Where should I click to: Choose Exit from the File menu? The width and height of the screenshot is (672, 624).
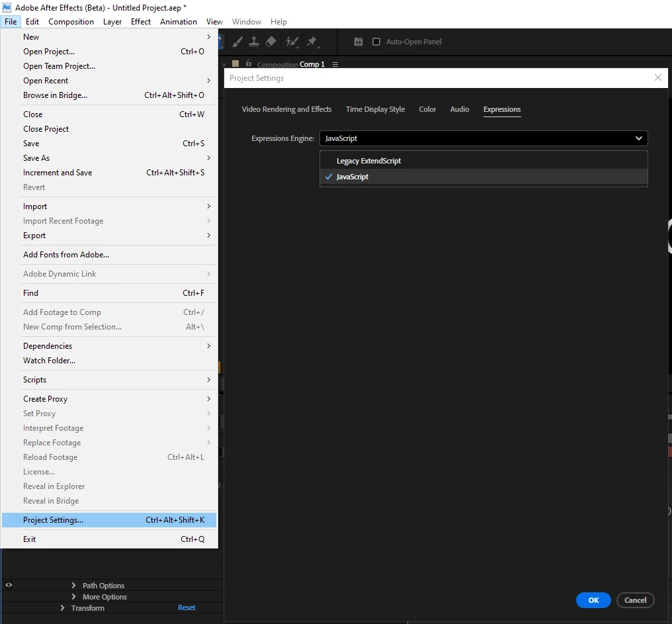click(109, 539)
